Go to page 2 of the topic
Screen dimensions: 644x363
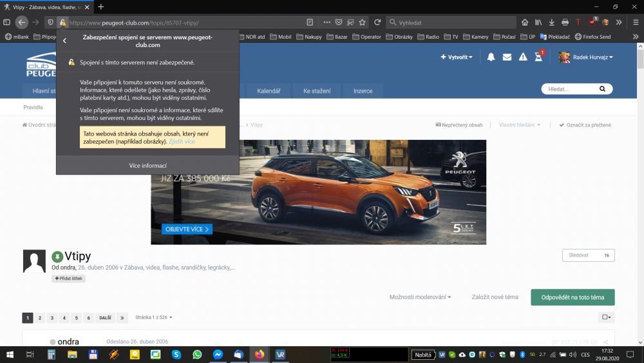[40, 318]
